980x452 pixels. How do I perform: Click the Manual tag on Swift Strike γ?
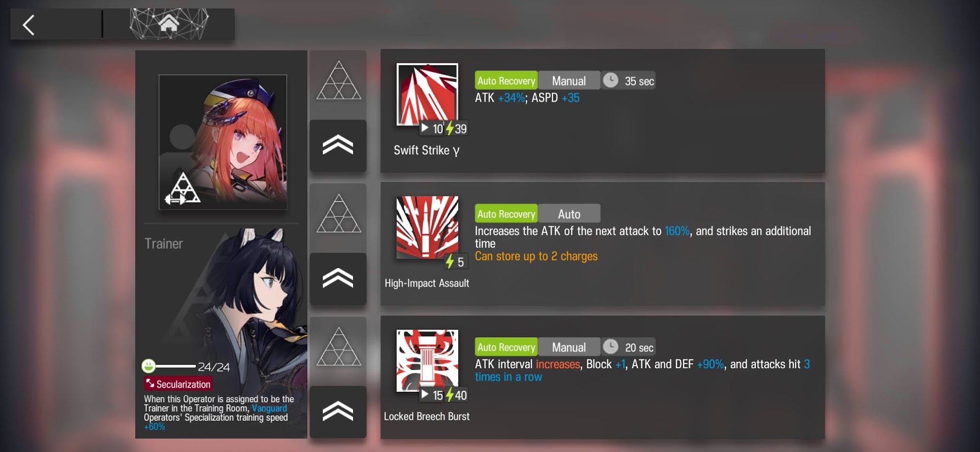pos(569,81)
